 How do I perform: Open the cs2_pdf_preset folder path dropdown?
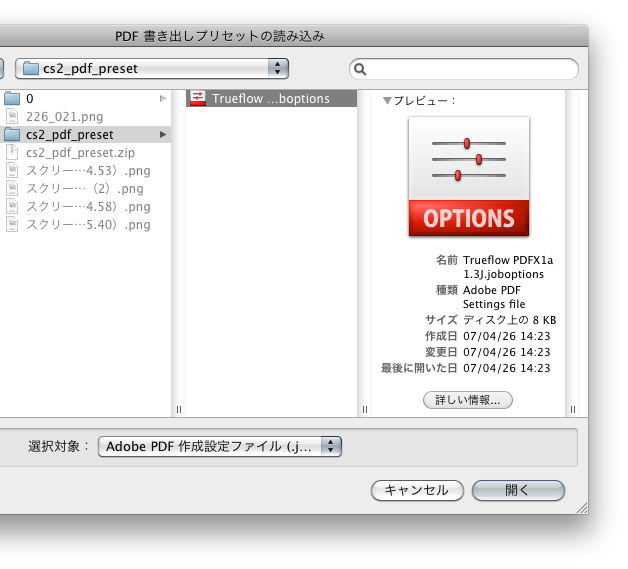click(x=152, y=68)
